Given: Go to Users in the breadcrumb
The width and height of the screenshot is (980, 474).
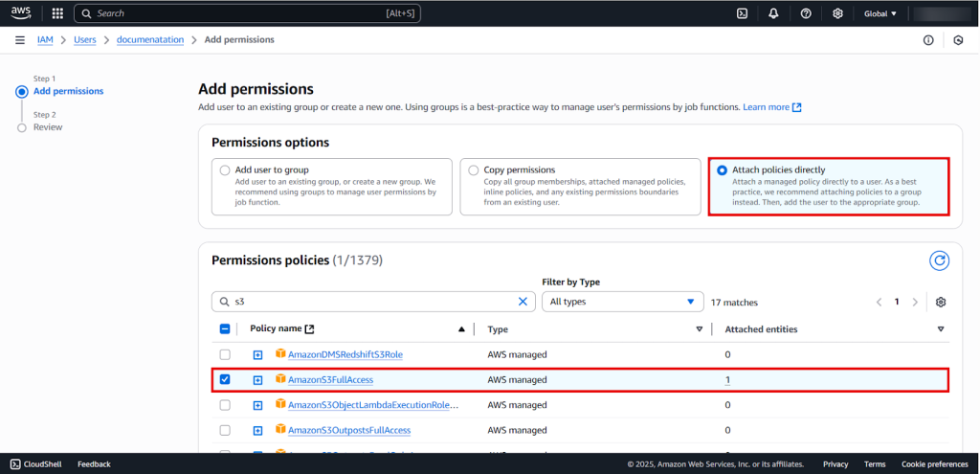Looking at the screenshot, I should [84, 40].
